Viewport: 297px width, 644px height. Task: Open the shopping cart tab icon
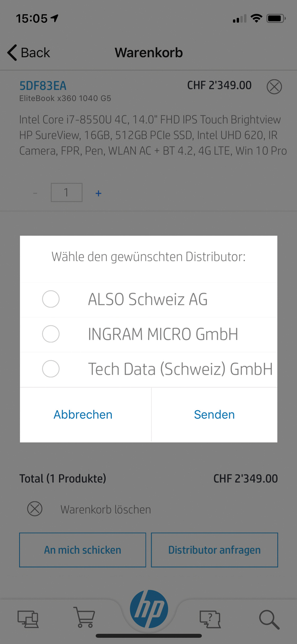84,617
